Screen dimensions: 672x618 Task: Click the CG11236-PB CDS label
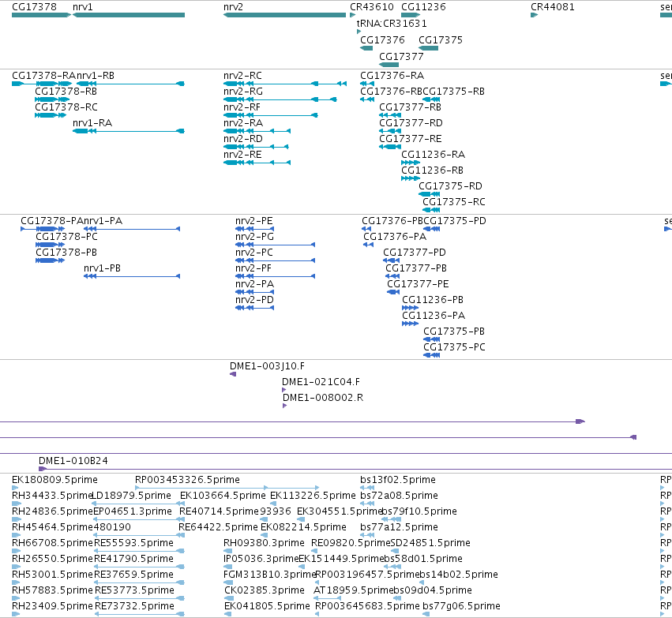(433, 300)
